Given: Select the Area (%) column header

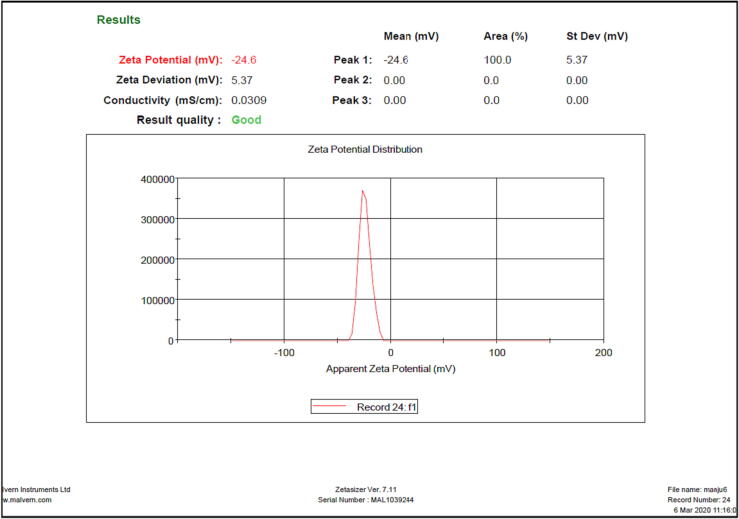Looking at the screenshot, I should click(505, 36).
